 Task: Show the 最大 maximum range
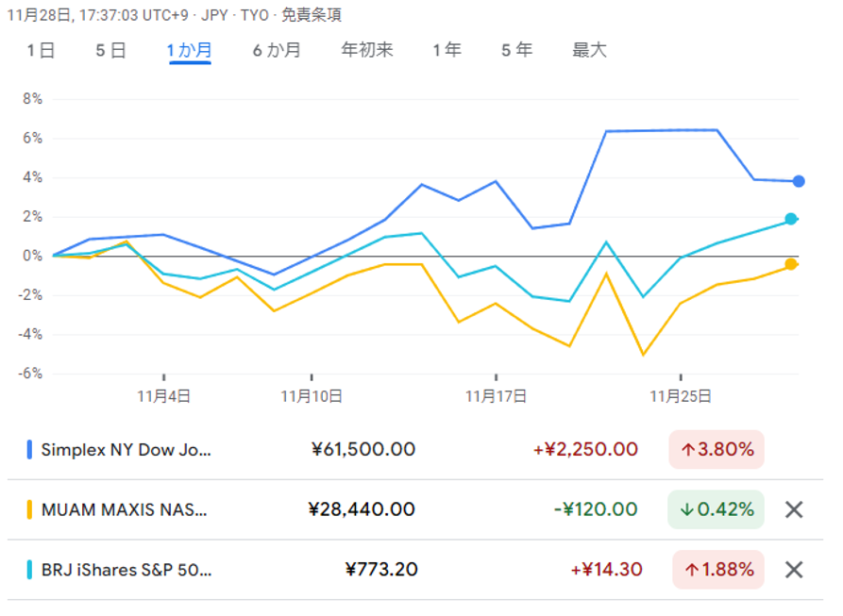tap(589, 51)
